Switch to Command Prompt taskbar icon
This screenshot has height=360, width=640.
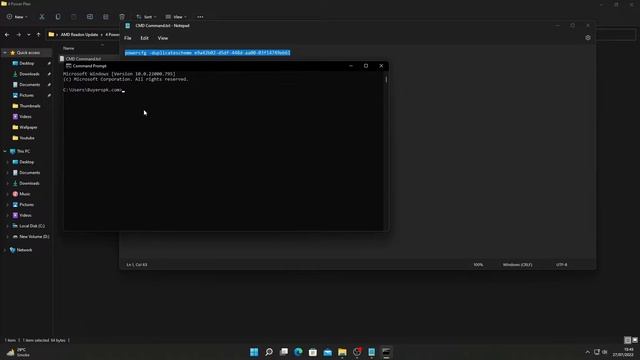click(386, 352)
